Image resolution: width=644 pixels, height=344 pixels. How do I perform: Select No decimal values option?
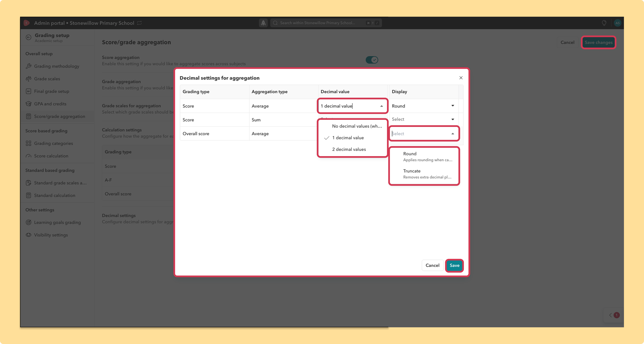tap(353, 126)
